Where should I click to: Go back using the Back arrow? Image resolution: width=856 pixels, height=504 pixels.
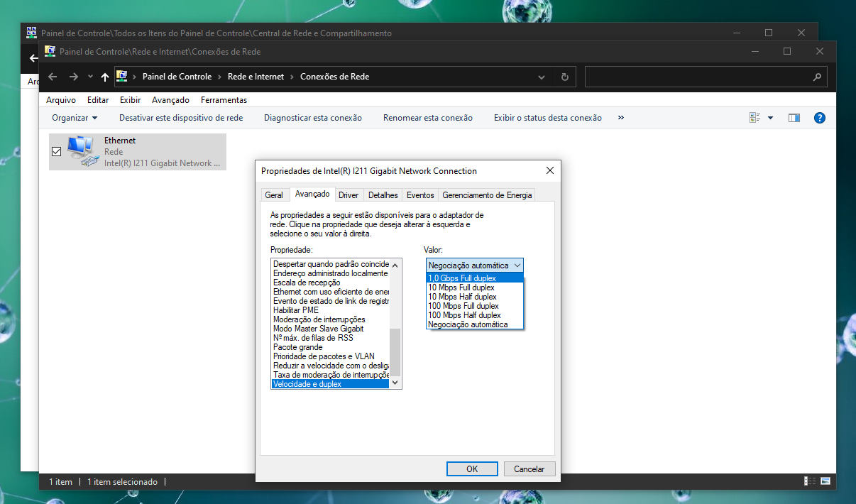coord(53,77)
